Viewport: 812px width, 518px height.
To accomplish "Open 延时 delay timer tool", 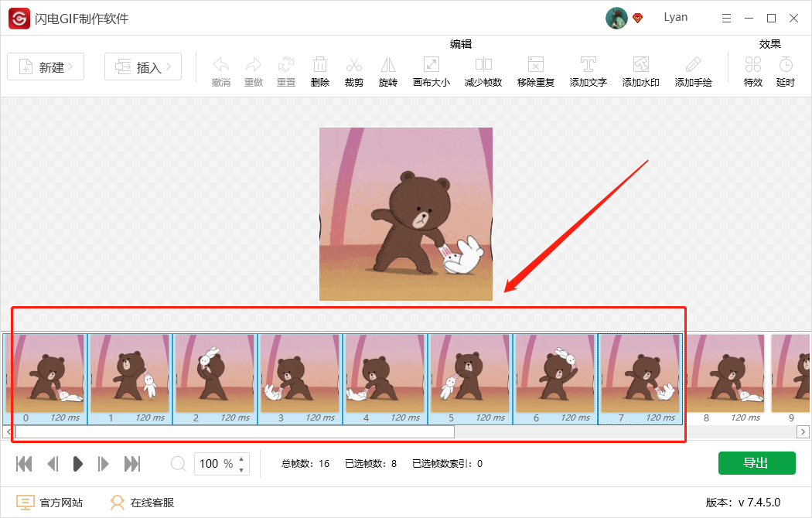I will tap(786, 71).
